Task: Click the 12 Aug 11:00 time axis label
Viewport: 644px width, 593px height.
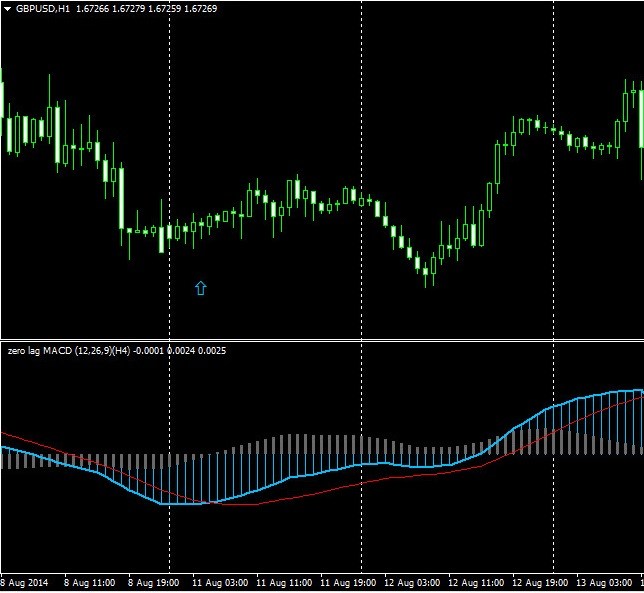Action: point(476,583)
